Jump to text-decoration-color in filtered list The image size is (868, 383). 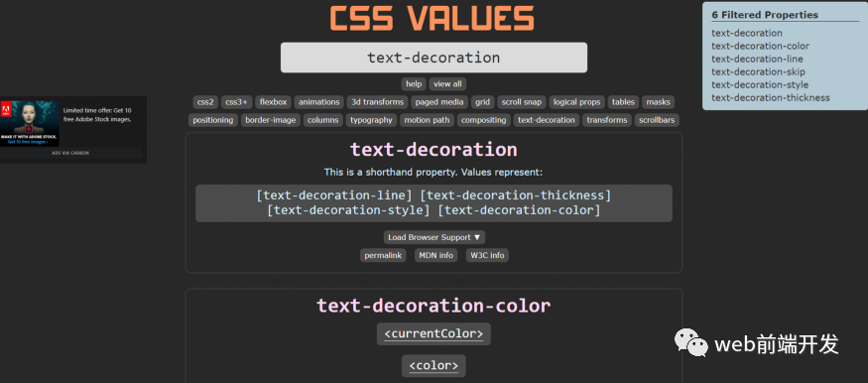point(760,46)
